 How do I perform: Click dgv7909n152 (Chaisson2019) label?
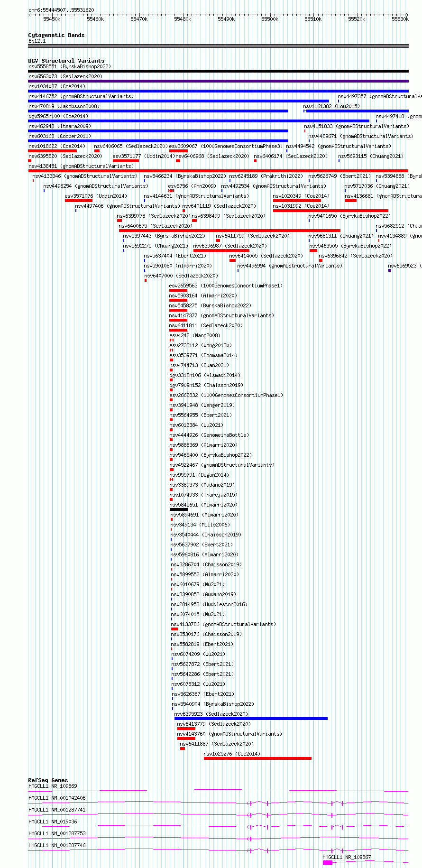[x=206, y=385]
